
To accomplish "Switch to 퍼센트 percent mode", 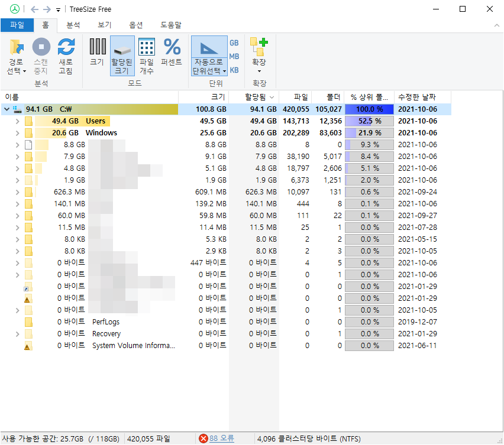I will tap(172, 53).
